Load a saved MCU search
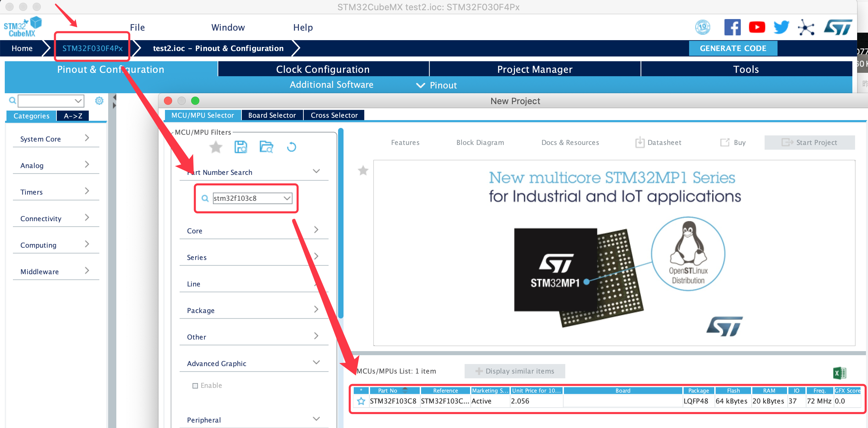This screenshot has width=868, height=428. pos(266,147)
